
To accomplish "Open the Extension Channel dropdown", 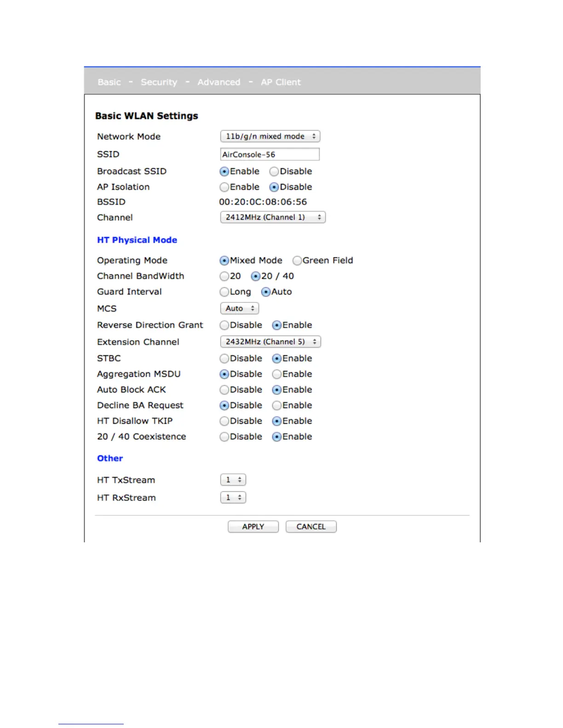I will [270, 342].
